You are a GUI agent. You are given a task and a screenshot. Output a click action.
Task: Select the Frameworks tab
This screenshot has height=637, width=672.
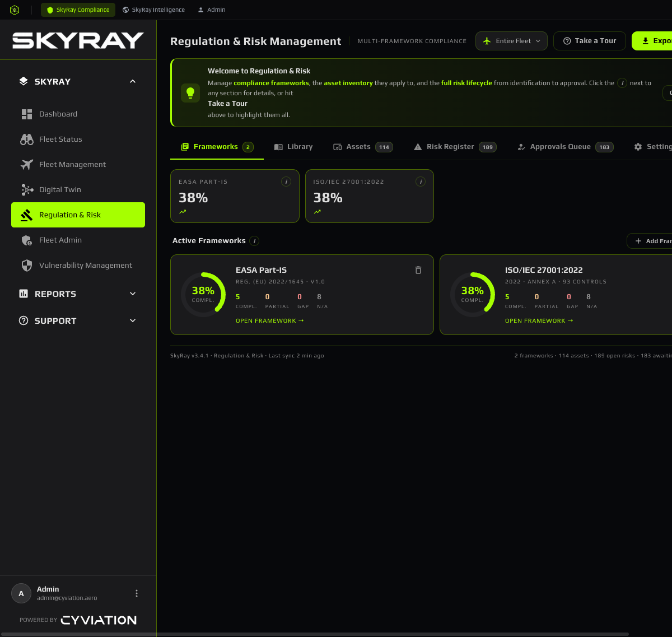click(217, 147)
